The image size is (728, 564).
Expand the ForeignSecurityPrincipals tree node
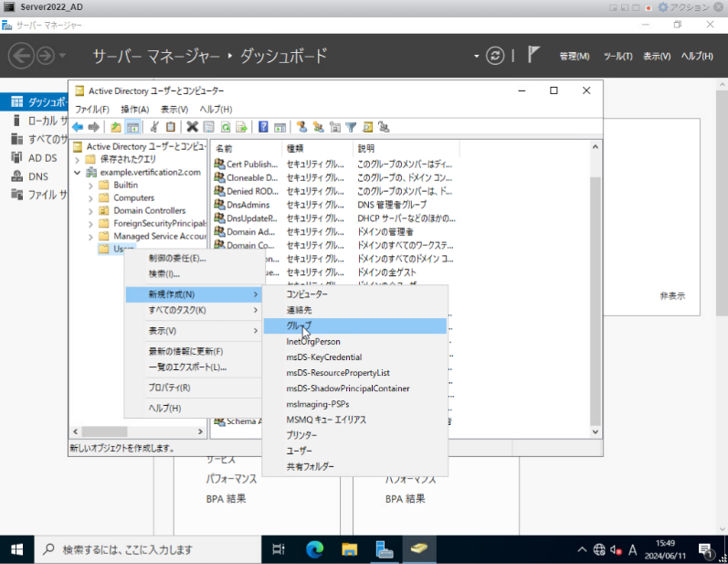[90, 224]
